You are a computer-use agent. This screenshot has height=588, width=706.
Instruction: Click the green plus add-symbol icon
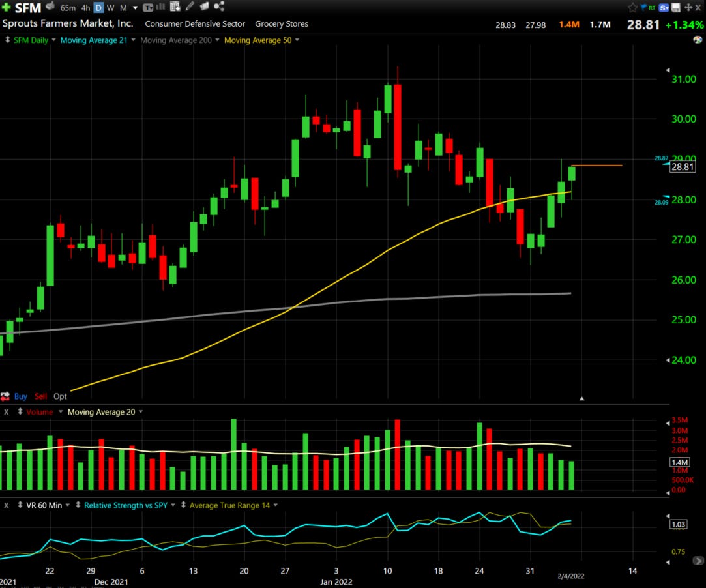click(x=7, y=7)
